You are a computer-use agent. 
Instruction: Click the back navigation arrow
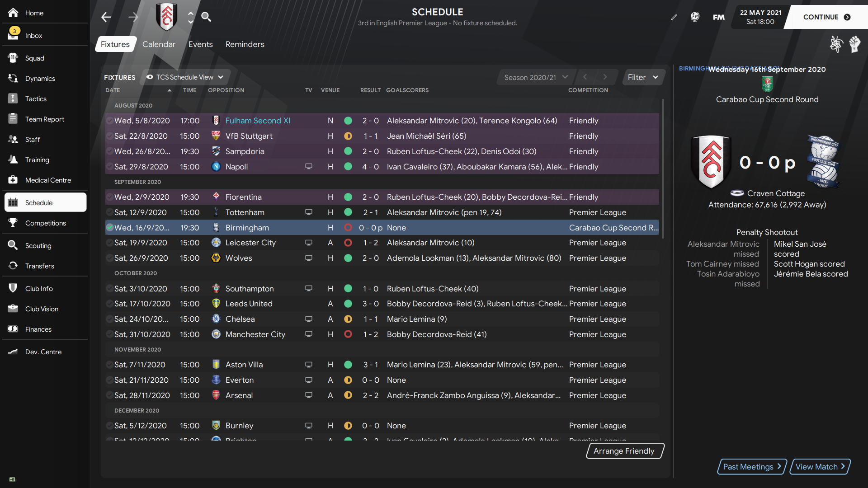(106, 17)
